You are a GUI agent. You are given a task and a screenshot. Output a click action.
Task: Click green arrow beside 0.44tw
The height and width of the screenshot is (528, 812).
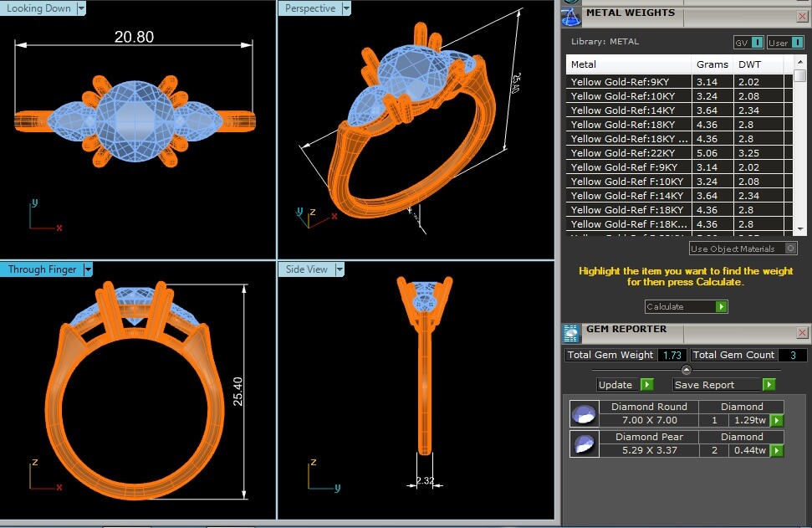[777, 450]
